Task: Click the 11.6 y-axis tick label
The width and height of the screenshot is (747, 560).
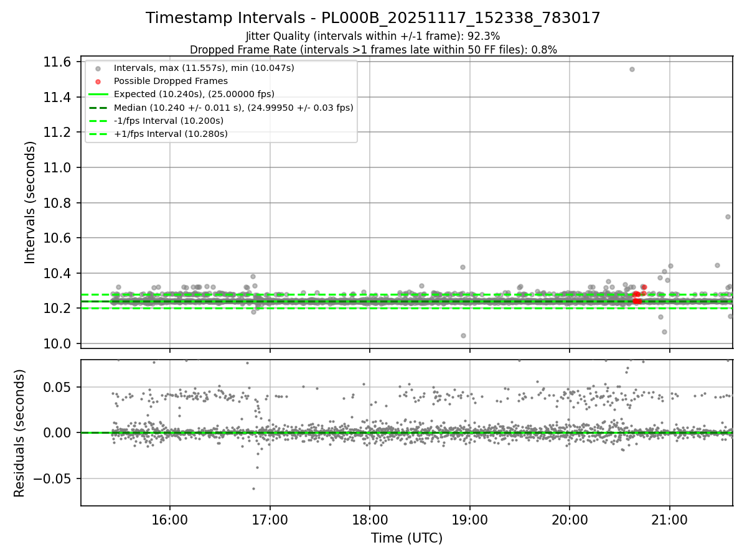Action: 59,62
